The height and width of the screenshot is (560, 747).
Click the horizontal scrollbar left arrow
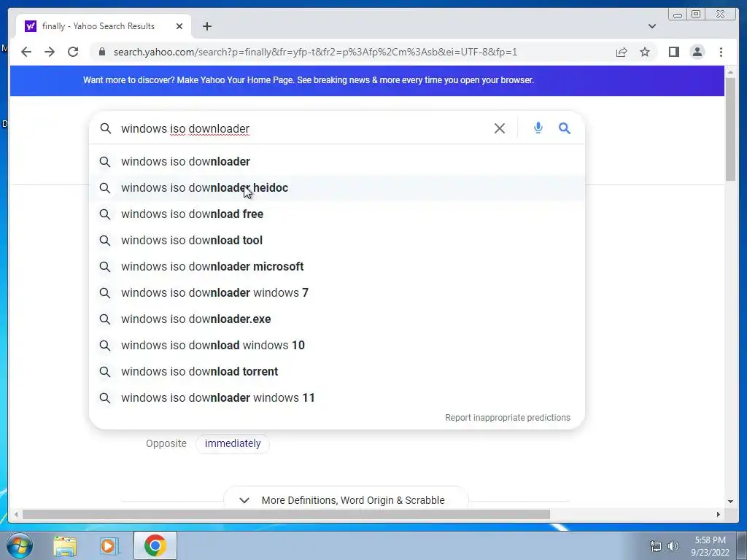(x=16, y=514)
